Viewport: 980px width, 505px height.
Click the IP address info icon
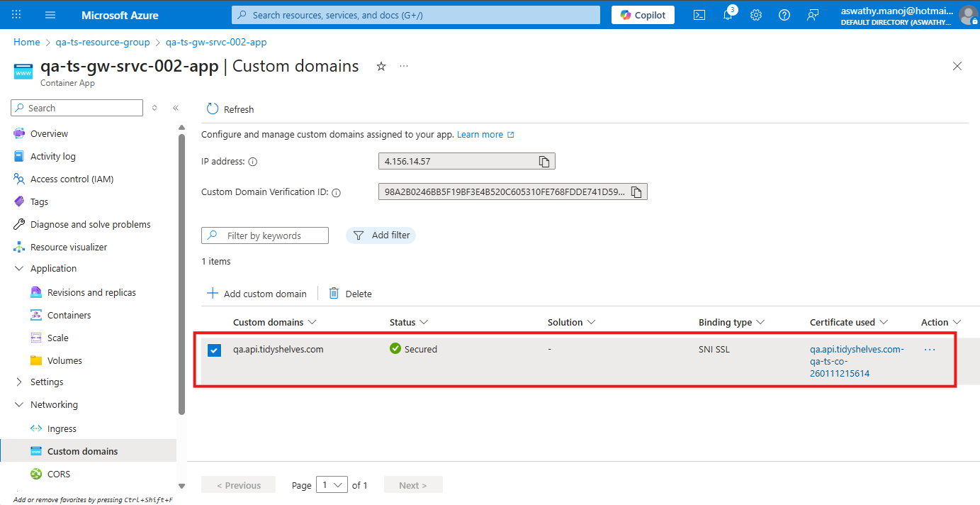[x=253, y=162]
